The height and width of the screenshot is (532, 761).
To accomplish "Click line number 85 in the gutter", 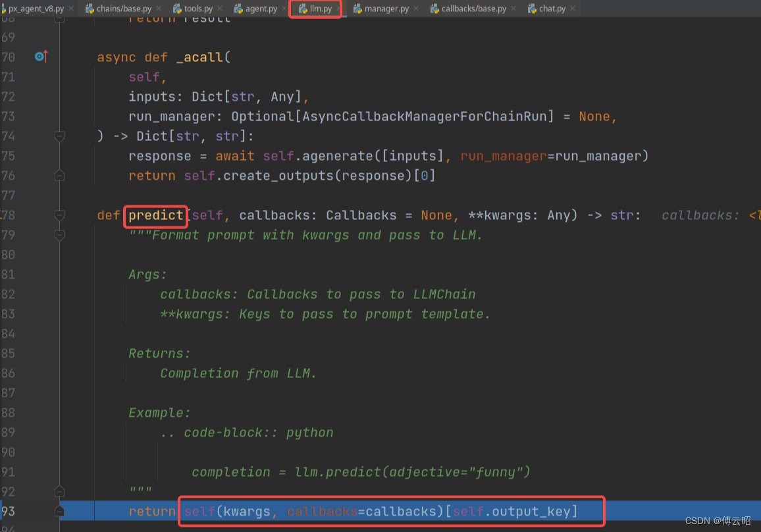I will click(9, 354).
